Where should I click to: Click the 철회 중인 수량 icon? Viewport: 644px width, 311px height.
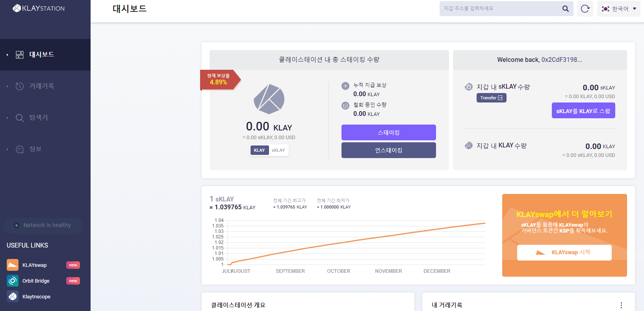pyautogui.click(x=345, y=106)
